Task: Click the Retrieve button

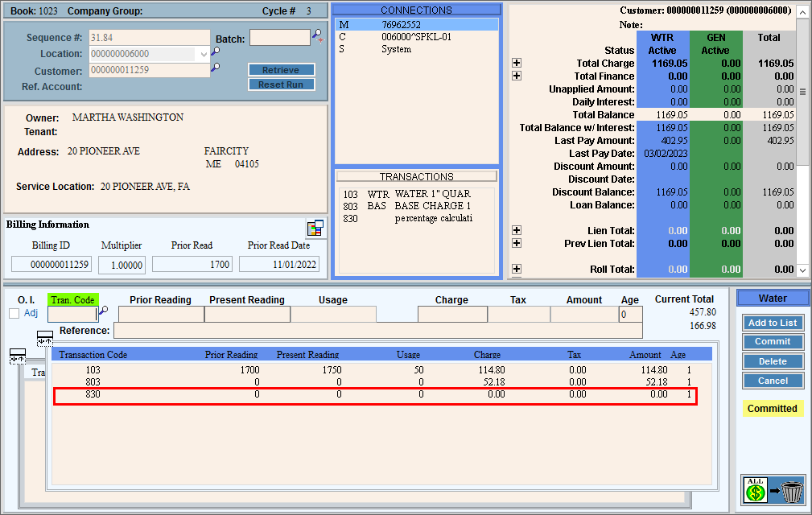Action: tap(281, 70)
